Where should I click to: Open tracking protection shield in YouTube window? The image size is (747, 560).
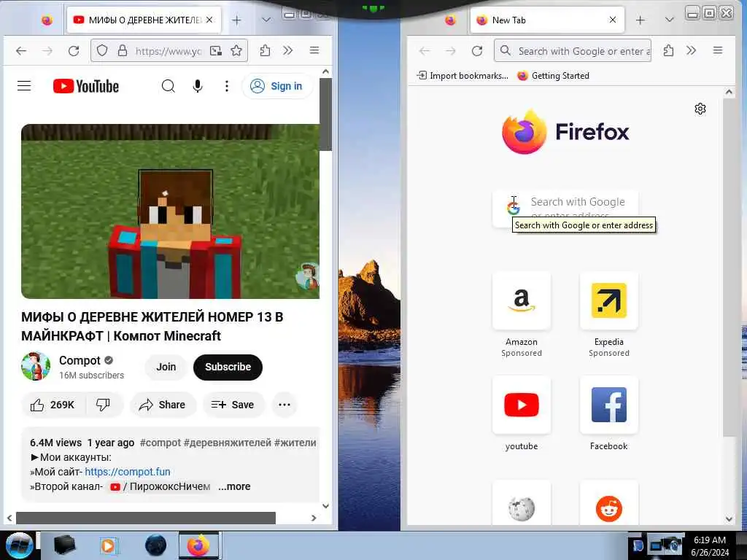pyautogui.click(x=102, y=50)
